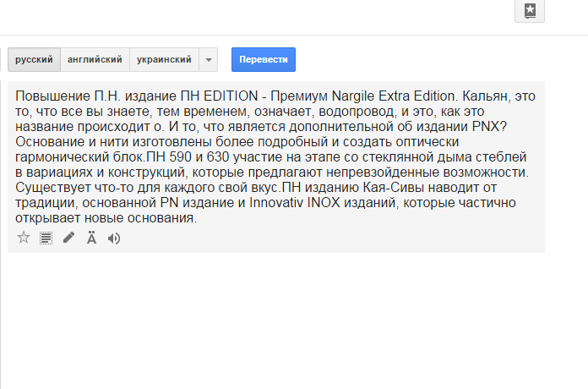
Task: Suggest an edit with pencil icon
Action: (x=68, y=238)
